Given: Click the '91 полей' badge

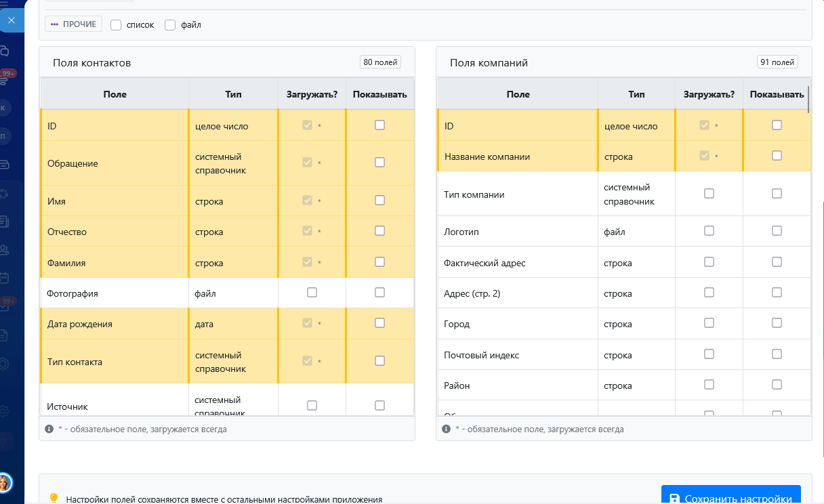Looking at the screenshot, I should [777, 62].
